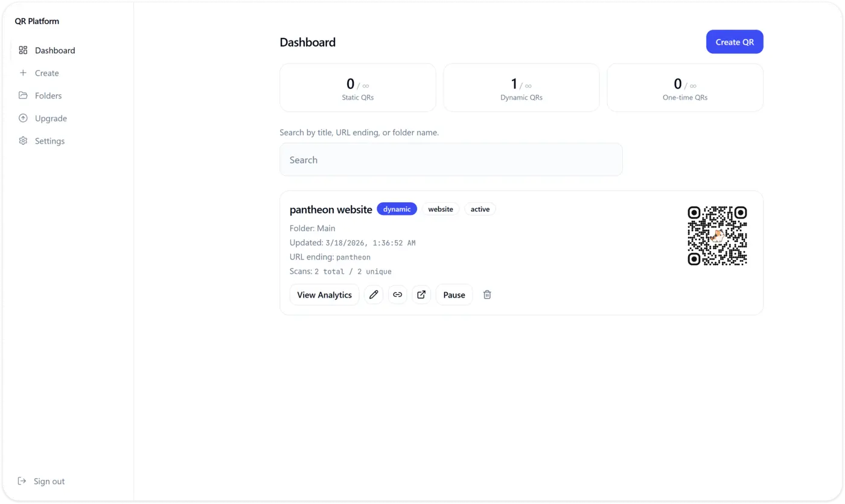Click the Sign out icon
This screenshot has height=504, width=845.
point(22,481)
